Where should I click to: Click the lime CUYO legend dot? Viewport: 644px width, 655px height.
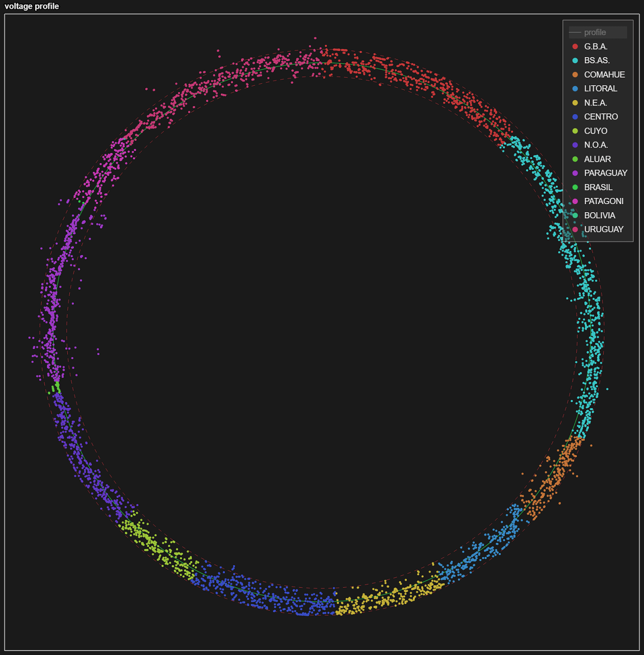[x=575, y=131]
